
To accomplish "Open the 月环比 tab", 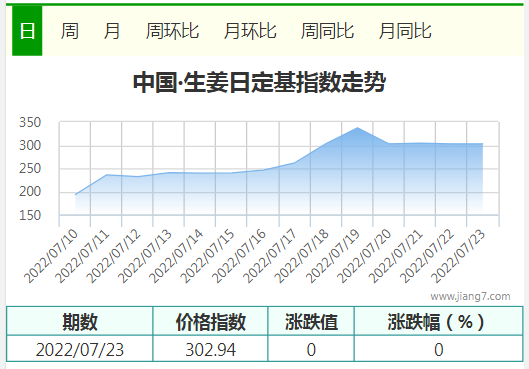I will tap(250, 31).
